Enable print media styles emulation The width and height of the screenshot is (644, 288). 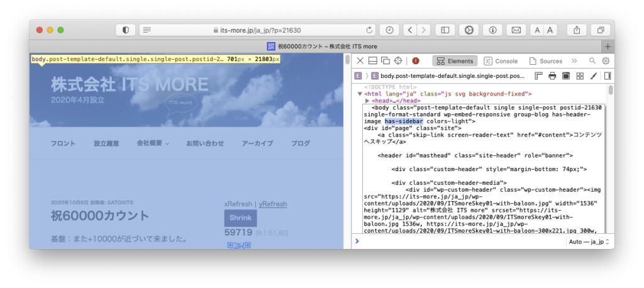point(552,76)
